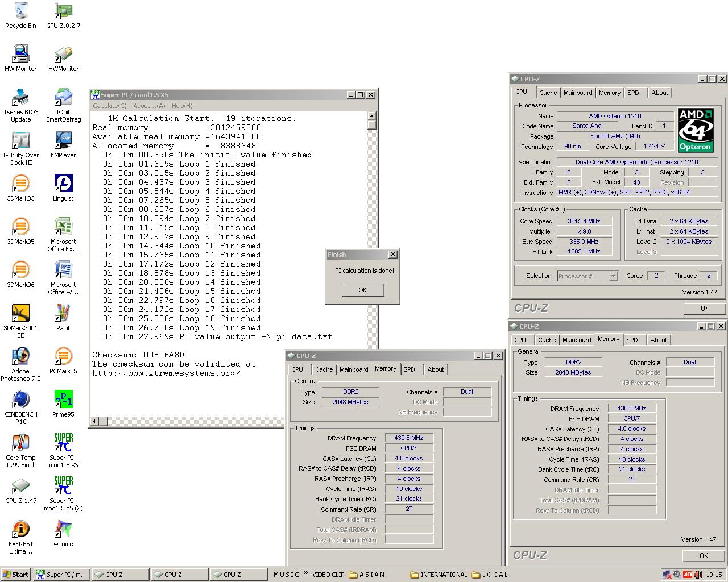Click the AMD 64 Opteron logo
The image size is (728, 582).
coord(696,130)
